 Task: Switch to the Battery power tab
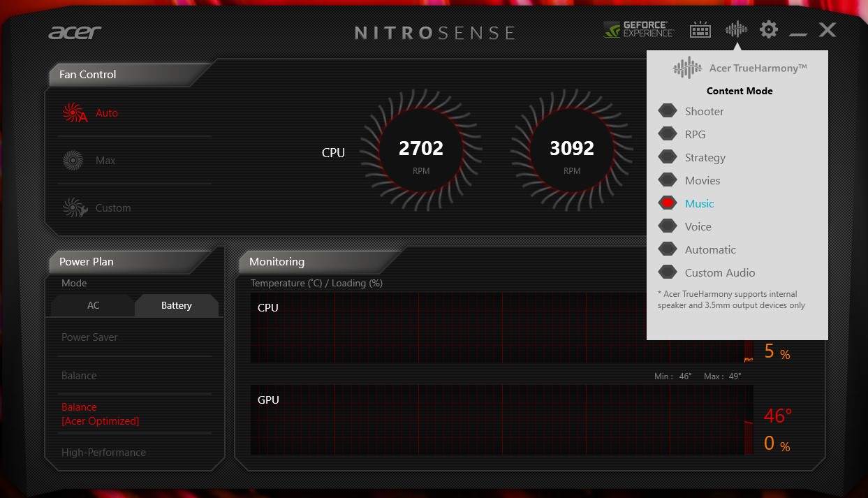click(x=176, y=306)
